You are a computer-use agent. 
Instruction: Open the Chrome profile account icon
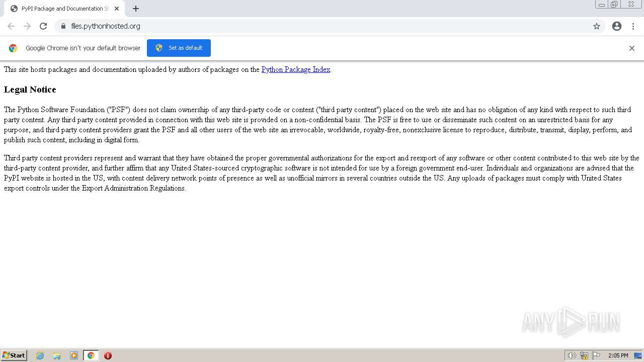[x=617, y=26]
